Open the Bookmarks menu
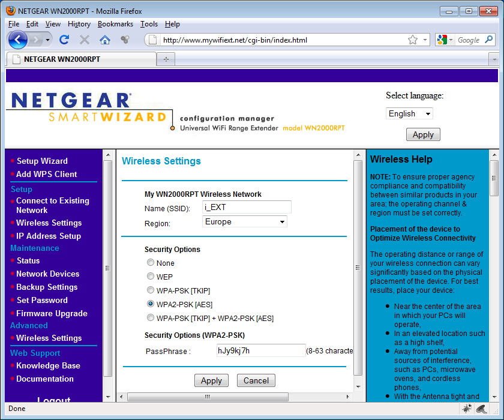This screenshot has height=420, width=504. [x=115, y=24]
